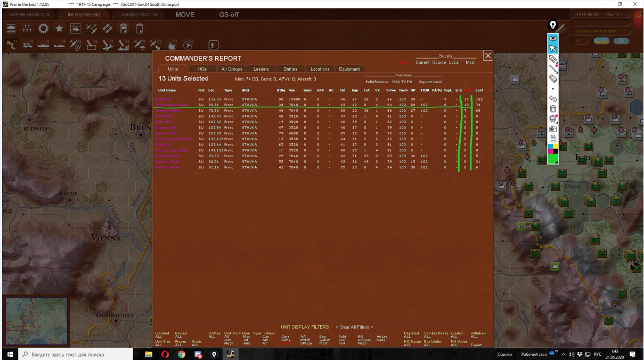Toggle the Mech formation filter
The image size is (644, 360).
[228, 342]
